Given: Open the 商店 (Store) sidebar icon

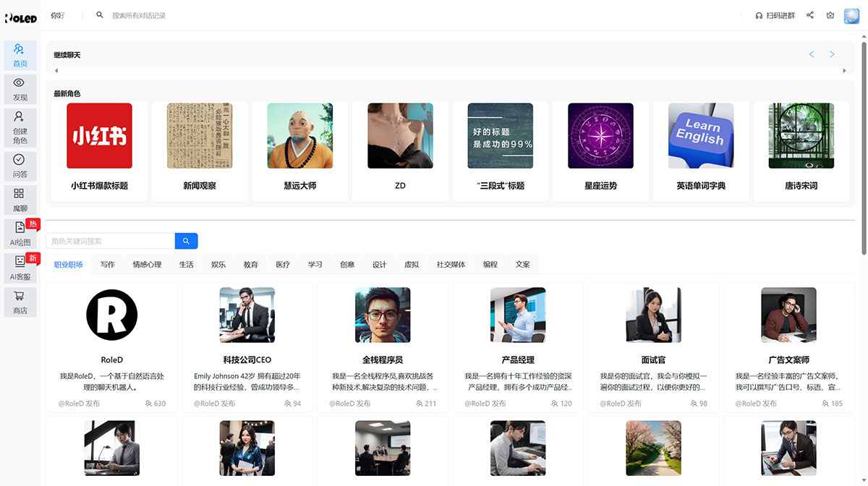Looking at the screenshot, I should pyautogui.click(x=20, y=301).
